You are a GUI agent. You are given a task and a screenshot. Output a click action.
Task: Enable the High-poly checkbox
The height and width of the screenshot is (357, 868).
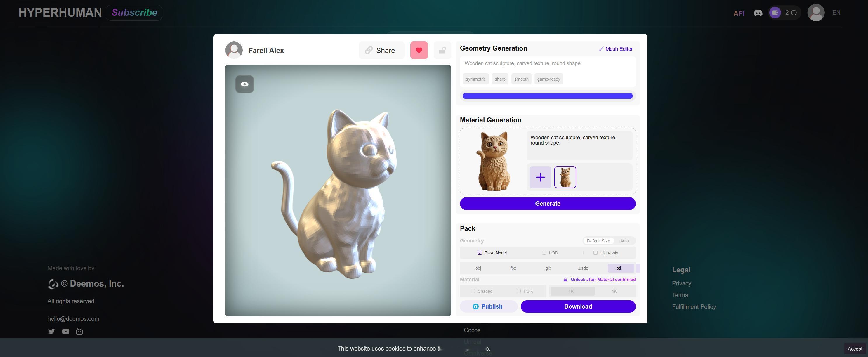[596, 253]
